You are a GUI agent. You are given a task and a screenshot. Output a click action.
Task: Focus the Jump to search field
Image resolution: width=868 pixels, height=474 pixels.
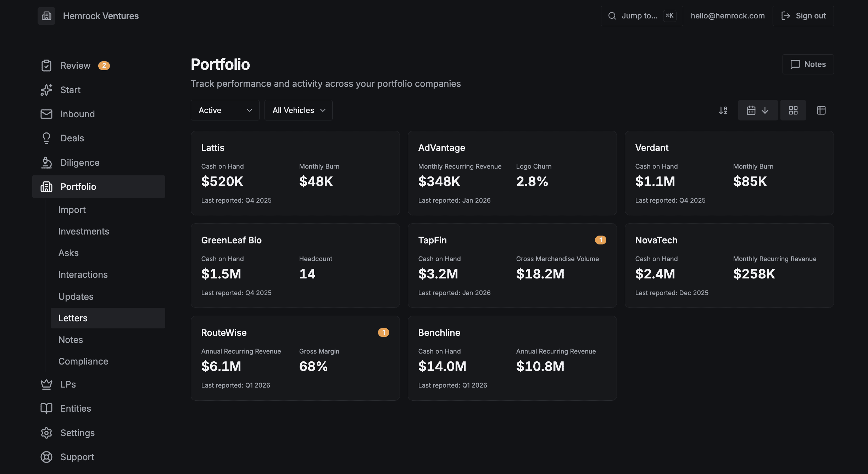(x=642, y=16)
